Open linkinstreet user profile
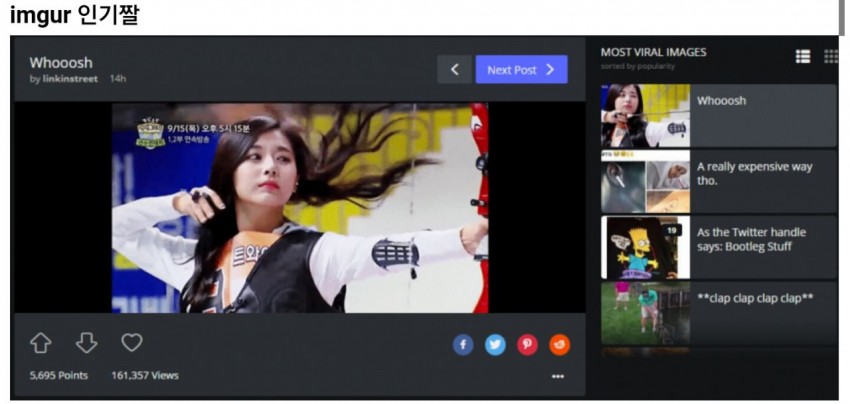 point(70,79)
